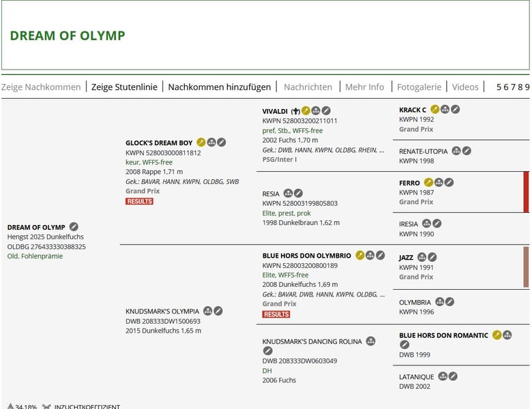Open LATANIQUE horse page
Viewport: 532px width, 409px height.
click(416, 377)
